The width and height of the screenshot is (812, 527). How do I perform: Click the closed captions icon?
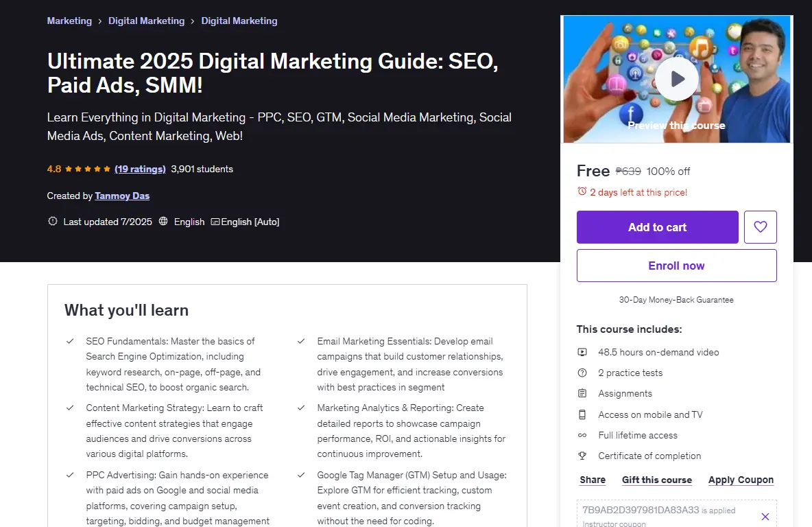point(215,222)
